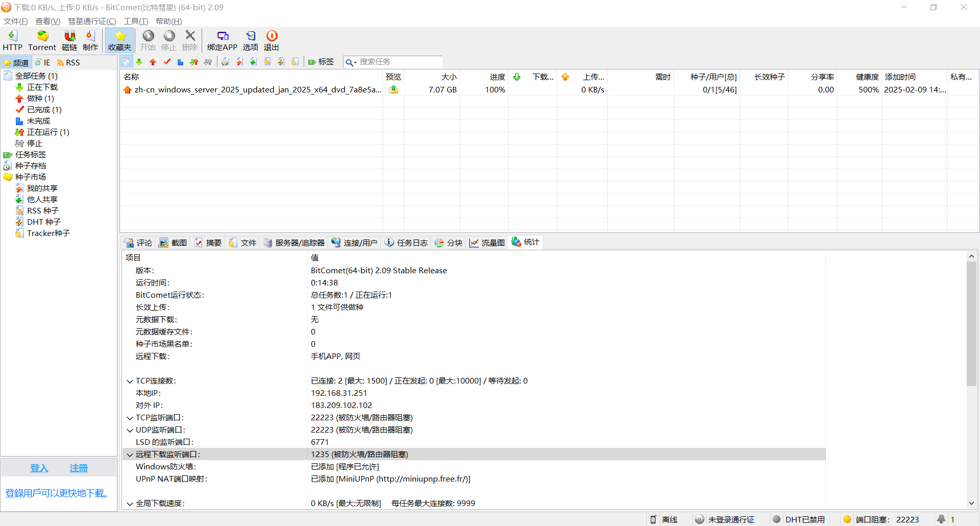The image size is (980, 526).
Task: Click the my-shares icon in filter bar
Action: click(239, 62)
